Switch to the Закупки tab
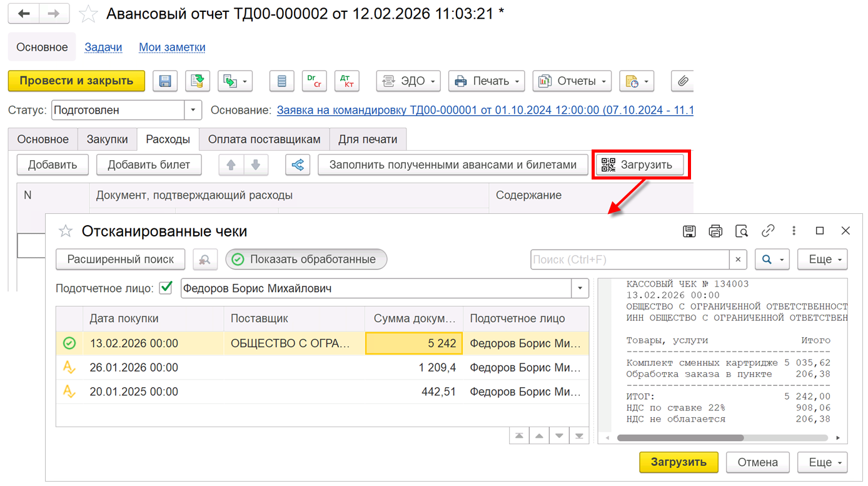The width and height of the screenshot is (868, 486). point(107,139)
